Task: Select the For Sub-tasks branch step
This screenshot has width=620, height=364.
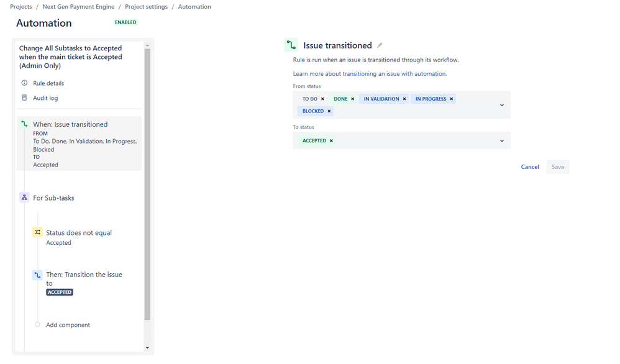Action: point(53,198)
